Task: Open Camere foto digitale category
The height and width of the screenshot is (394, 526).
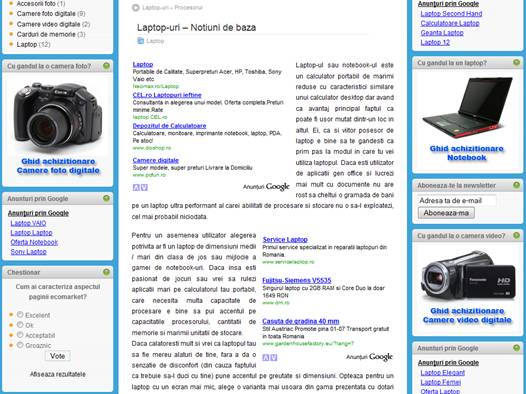Action: 46,14
